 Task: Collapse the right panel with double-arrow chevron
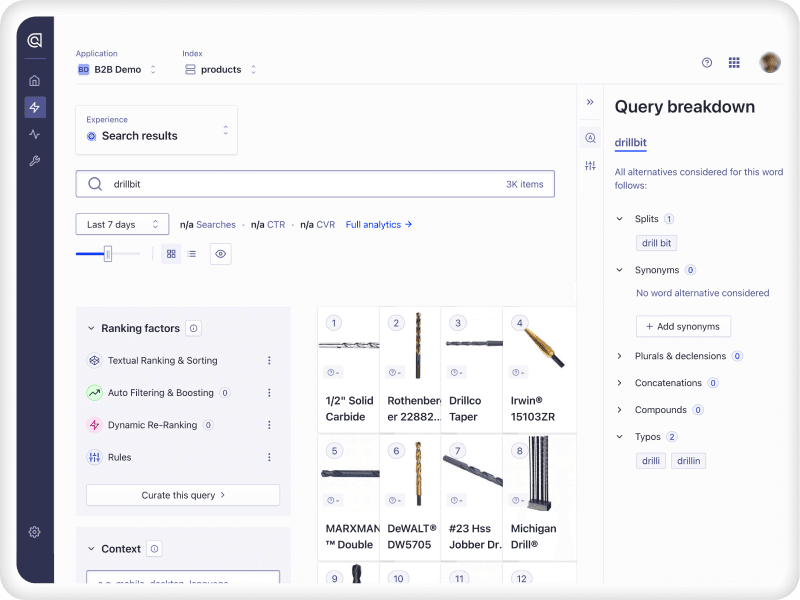tap(590, 101)
